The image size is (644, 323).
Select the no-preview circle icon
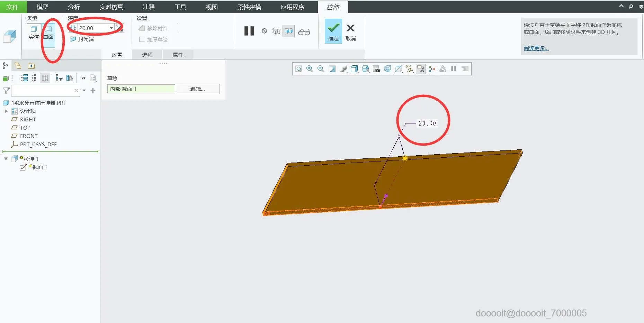coord(265,31)
